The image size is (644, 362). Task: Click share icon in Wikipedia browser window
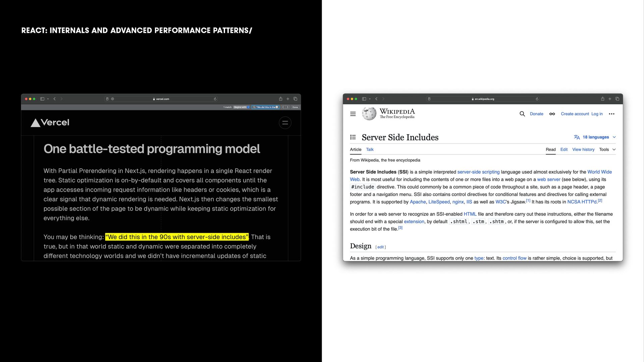pyautogui.click(x=602, y=99)
